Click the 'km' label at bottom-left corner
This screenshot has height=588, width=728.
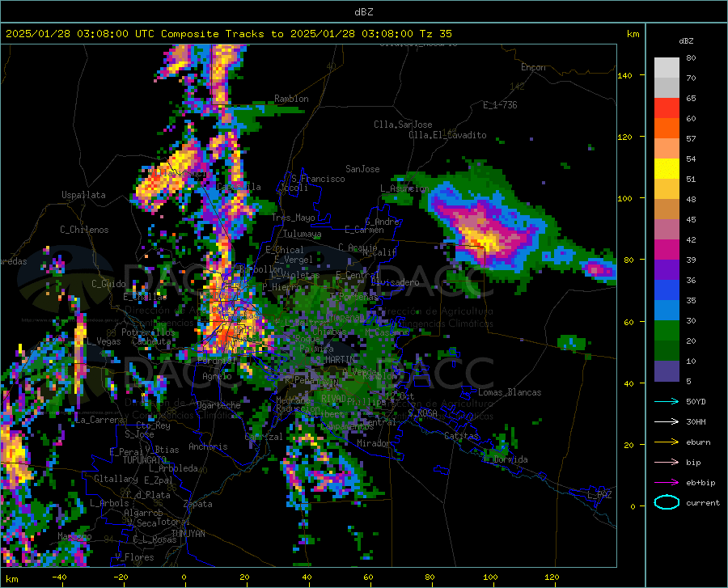point(11,579)
